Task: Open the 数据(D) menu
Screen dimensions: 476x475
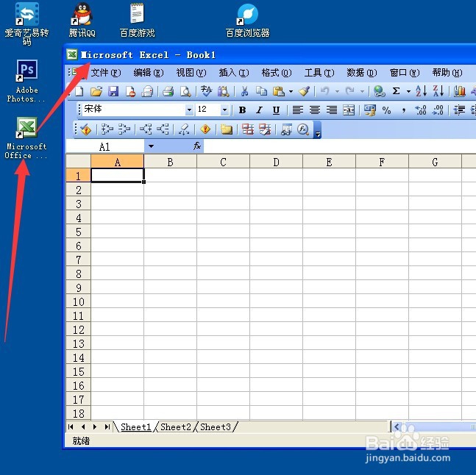Action: click(362, 73)
